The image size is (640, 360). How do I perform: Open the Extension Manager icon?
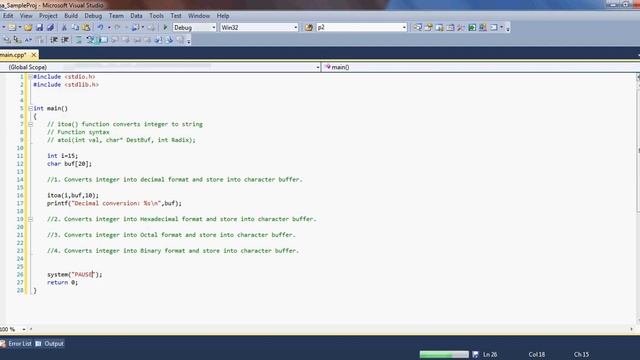point(483,27)
